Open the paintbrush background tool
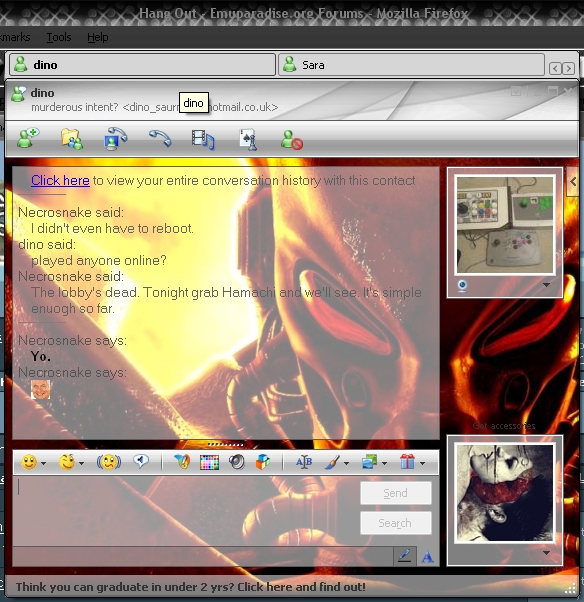The height and width of the screenshot is (602, 584). (333, 462)
